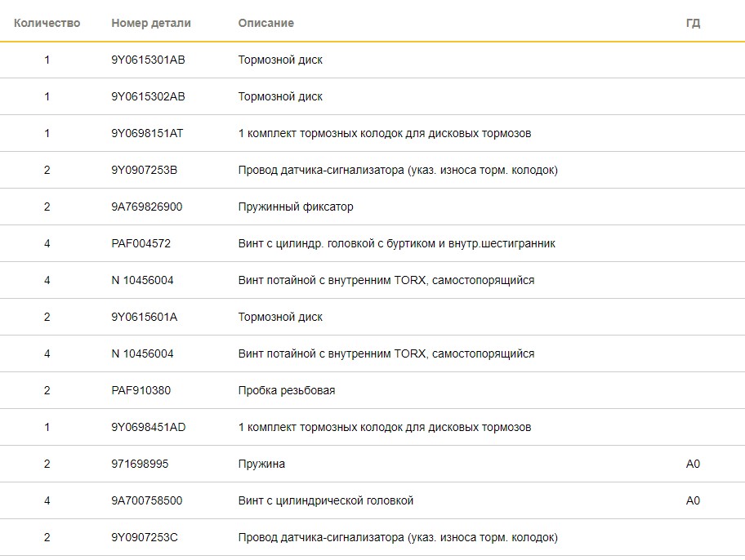This screenshot has width=745, height=560.
Task: Click the Описание column header
Action: click(266, 23)
